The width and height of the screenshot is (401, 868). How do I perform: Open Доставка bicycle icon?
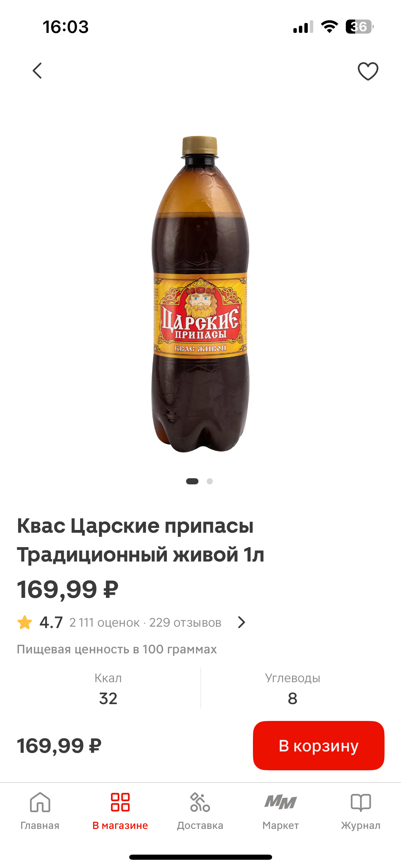pyautogui.click(x=200, y=802)
